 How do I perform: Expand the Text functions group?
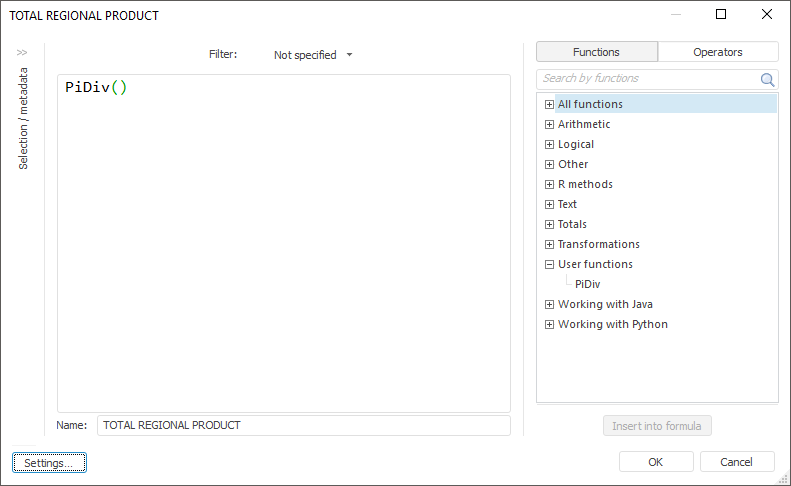point(549,204)
